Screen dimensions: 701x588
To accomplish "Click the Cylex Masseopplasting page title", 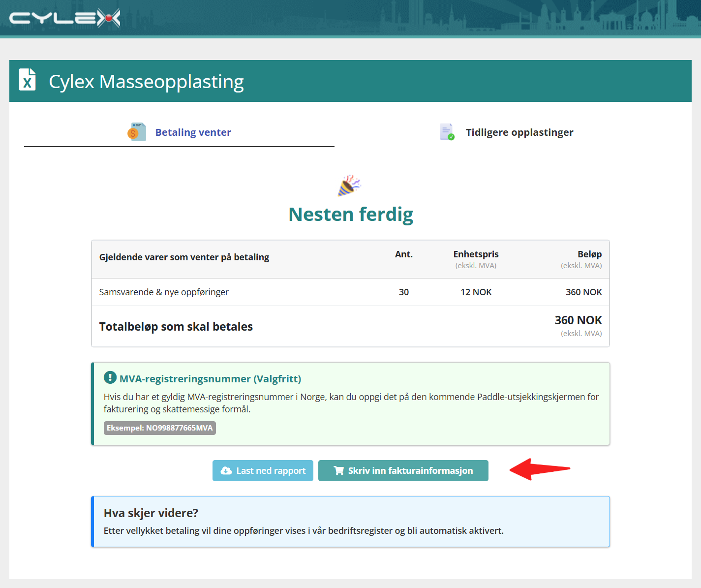I will point(146,82).
